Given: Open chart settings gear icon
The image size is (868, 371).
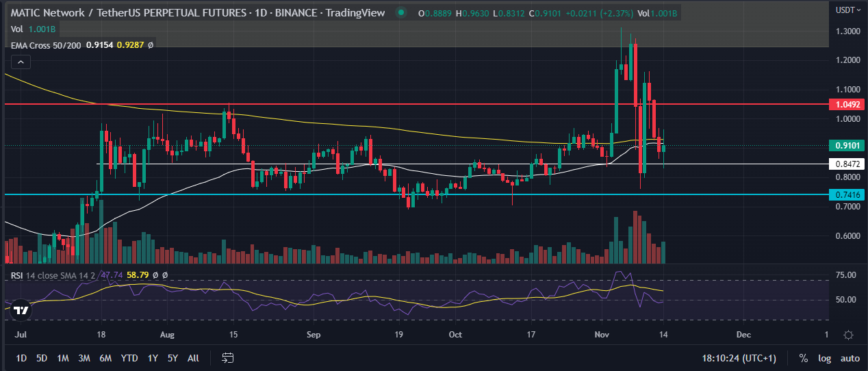Looking at the screenshot, I should pos(848,335).
